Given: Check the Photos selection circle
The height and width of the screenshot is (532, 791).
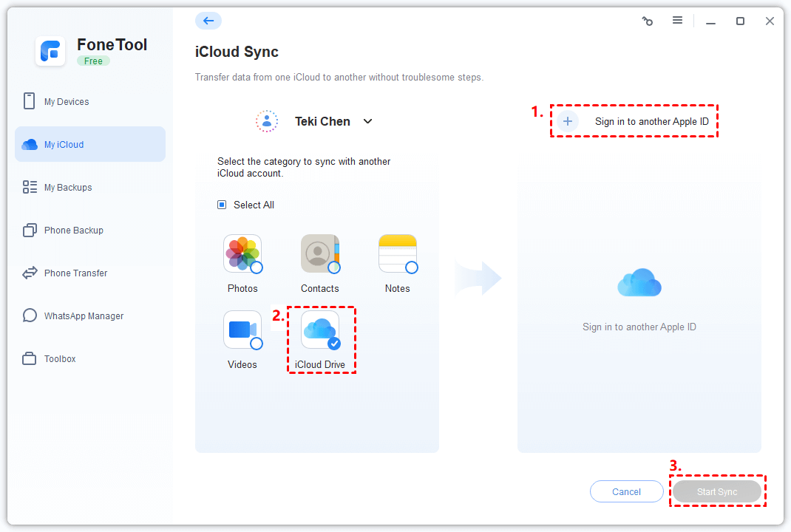Looking at the screenshot, I should coord(257,267).
